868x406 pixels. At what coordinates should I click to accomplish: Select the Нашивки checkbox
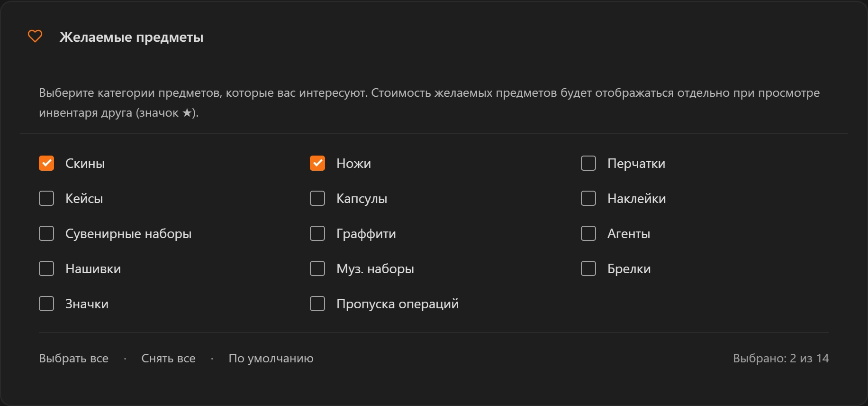46,268
